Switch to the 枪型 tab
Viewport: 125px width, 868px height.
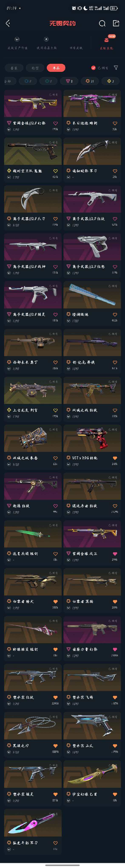pyautogui.click(x=35, y=68)
